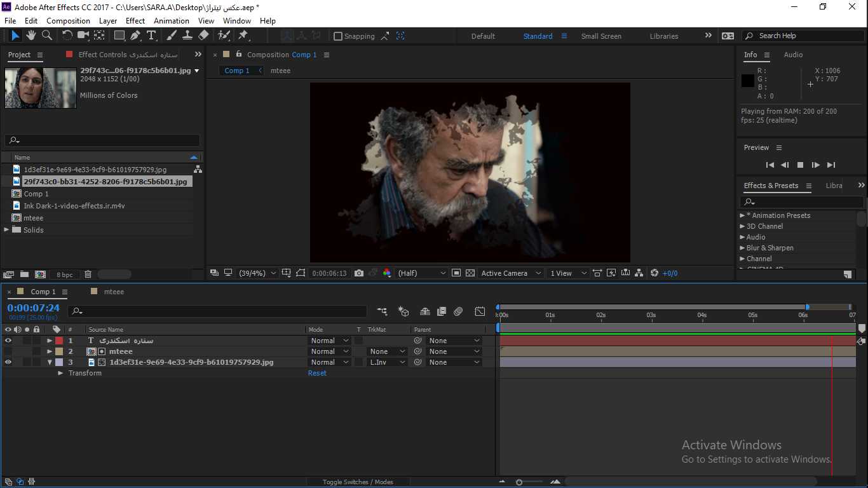Click the Take Snapshot camera icon
The height and width of the screenshot is (488, 868).
[x=359, y=273]
